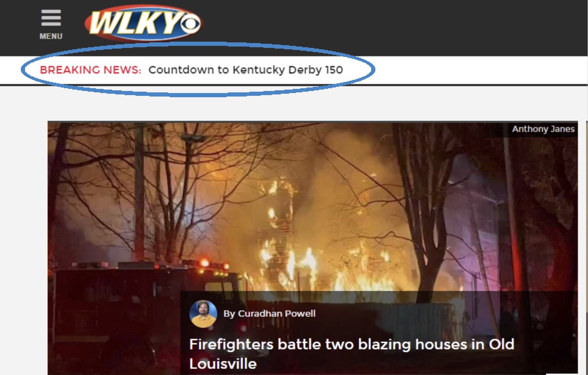Click the Anthony Janes photo credit
The height and width of the screenshot is (375, 588).
pos(543,129)
